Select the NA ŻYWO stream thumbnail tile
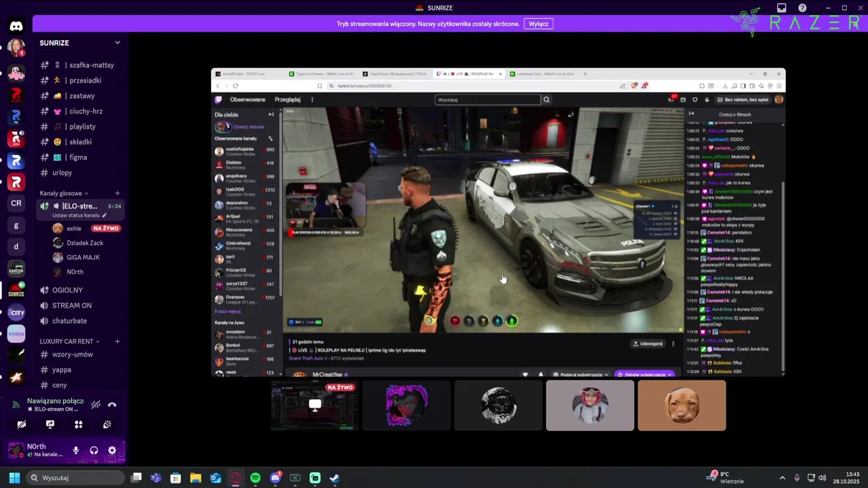The height and width of the screenshot is (488, 868). click(315, 405)
